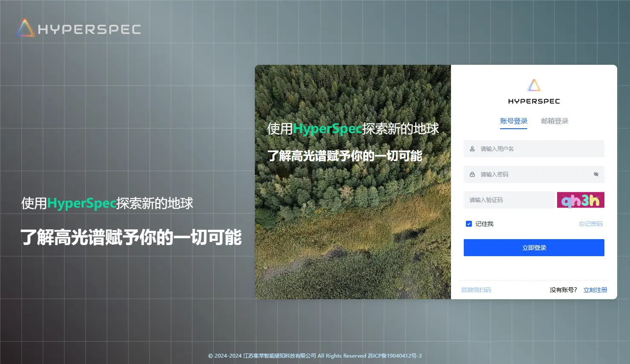Click into the 请输入验证码 captcha field
This screenshot has width=630, height=364.
(x=509, y=200)
